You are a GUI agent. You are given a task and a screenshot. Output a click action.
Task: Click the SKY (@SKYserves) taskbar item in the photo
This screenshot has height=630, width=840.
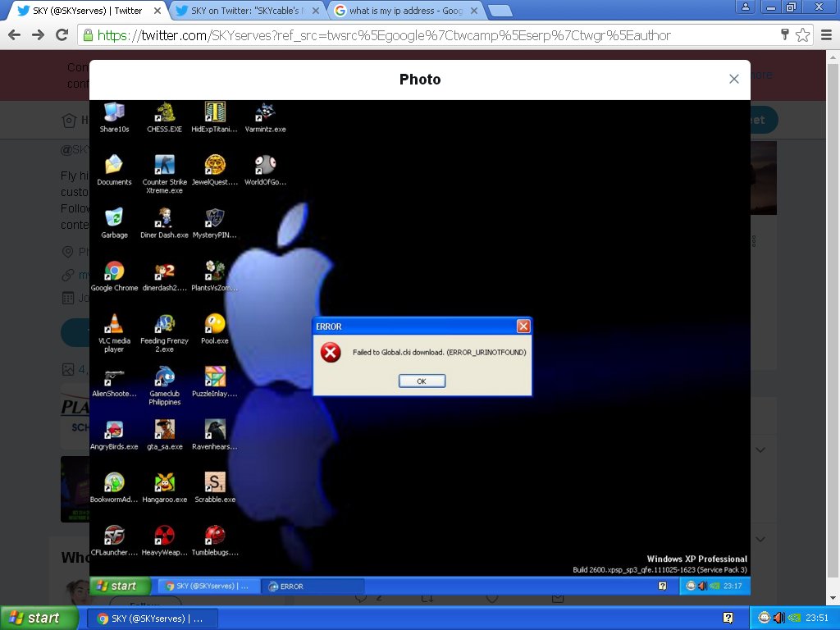point(208,586)
